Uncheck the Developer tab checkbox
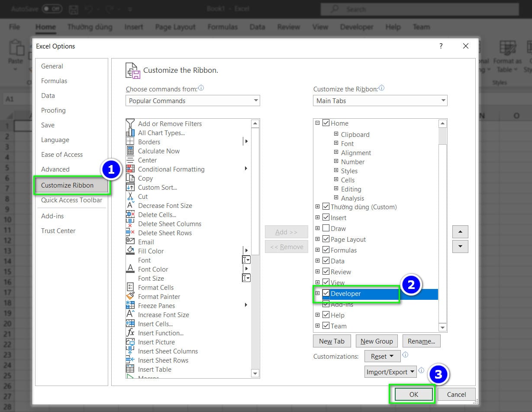This screenshot has height=412, width=532. (x=326, y=293)
